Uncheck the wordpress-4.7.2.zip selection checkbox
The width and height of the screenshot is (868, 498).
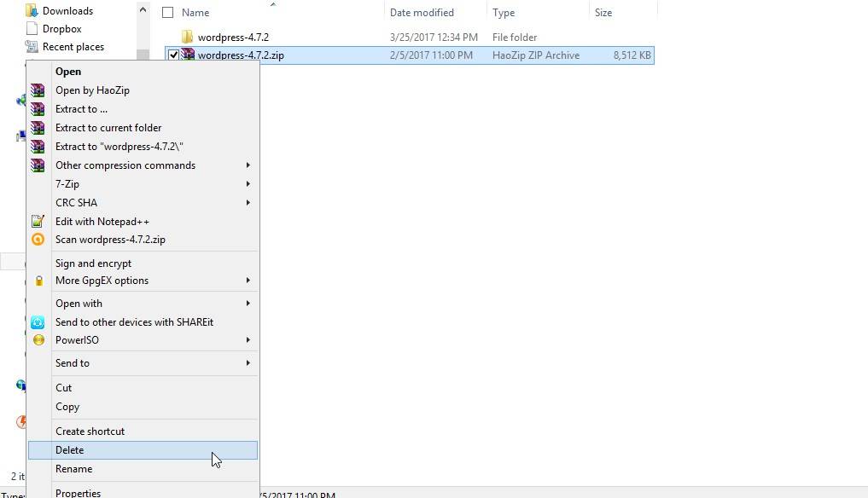pyautogui.click(x=176, y=55)
